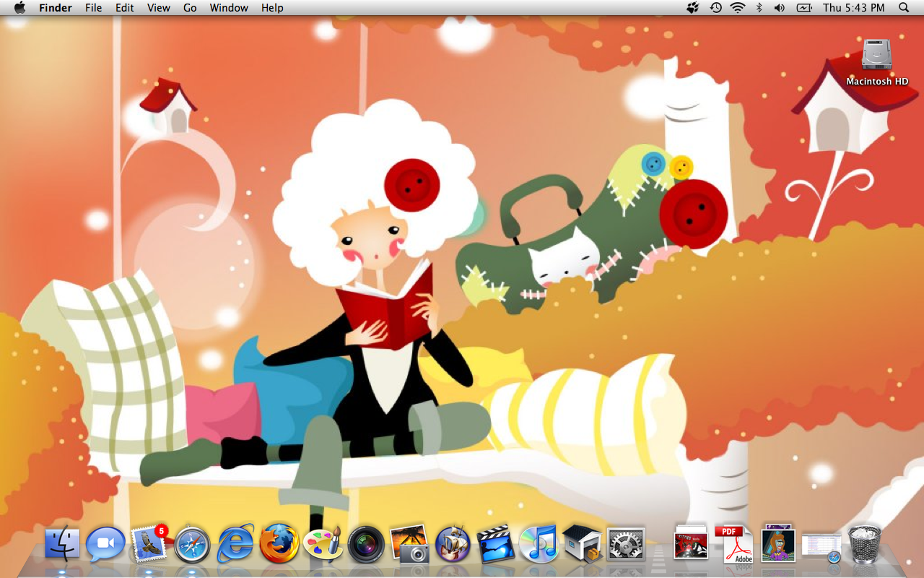Launch the sailing ship app in Dock
The image size is (924, 578).
point(453,544)
